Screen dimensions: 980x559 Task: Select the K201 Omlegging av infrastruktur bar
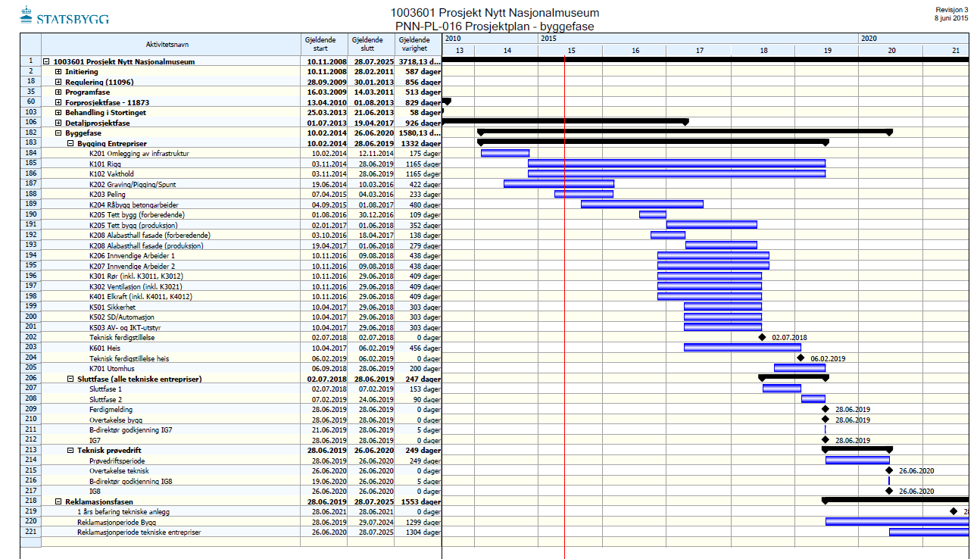[505, 154]
